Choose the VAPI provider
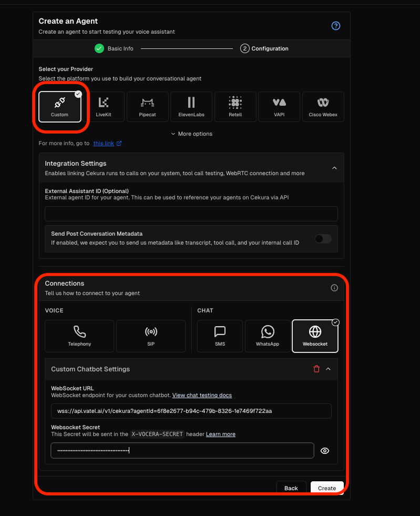The height and width of the screenshot is (516, 420). point(279,107)
